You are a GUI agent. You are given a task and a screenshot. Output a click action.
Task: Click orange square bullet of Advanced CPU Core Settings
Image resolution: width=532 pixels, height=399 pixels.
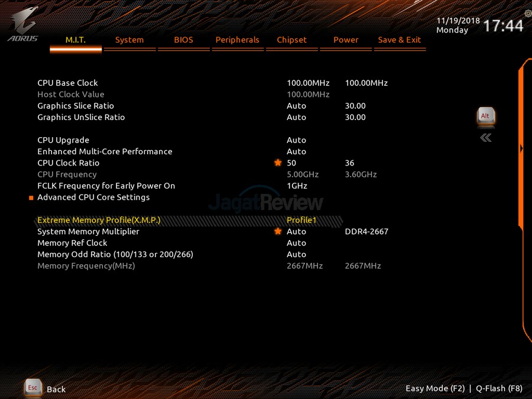click(x=31, y=198)
